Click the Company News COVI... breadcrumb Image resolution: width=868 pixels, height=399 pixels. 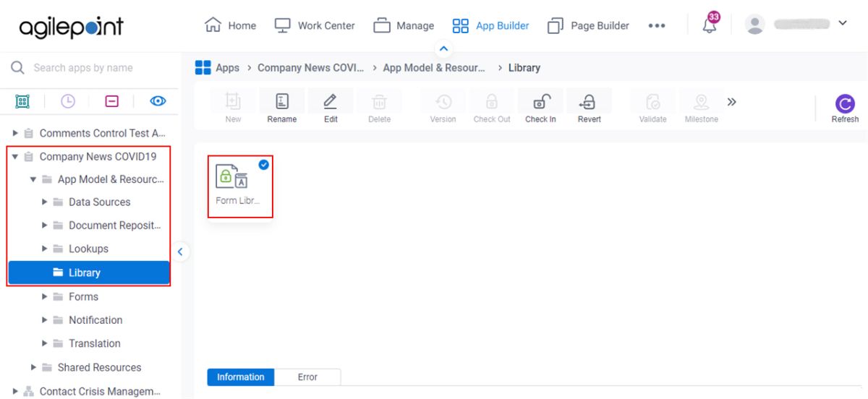pyautogui.click(x=310, y=67)
